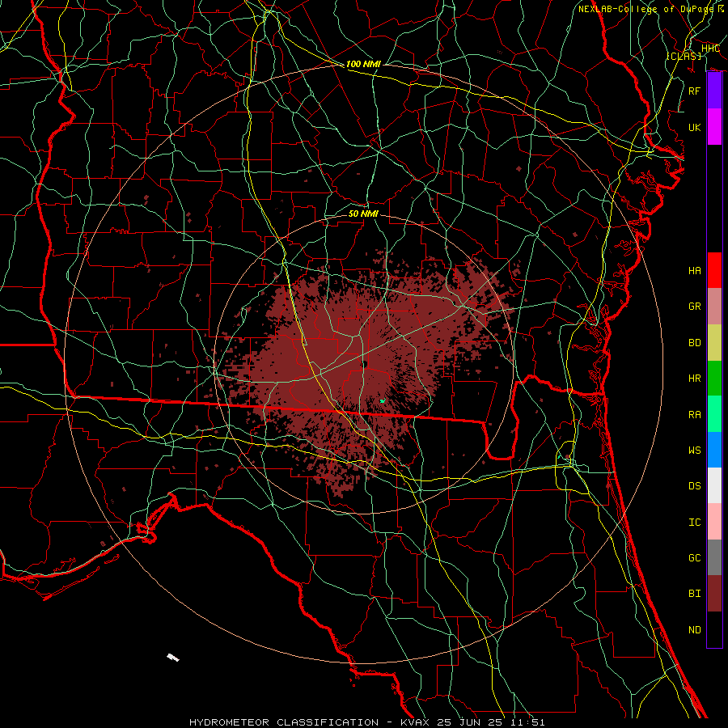728x728 pixels.
Task: Click the HR legend label
Action: [x=694, y=379]
